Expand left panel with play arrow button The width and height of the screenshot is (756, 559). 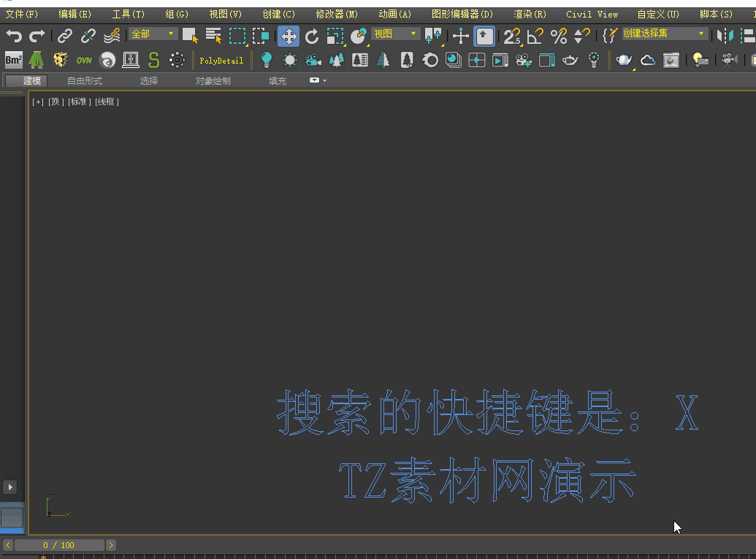tap(10, 487)
